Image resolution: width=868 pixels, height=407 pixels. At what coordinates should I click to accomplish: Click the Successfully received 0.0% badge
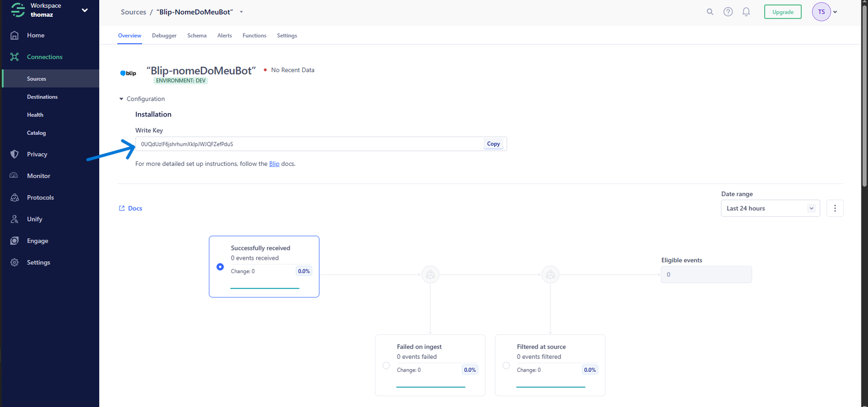304,271
